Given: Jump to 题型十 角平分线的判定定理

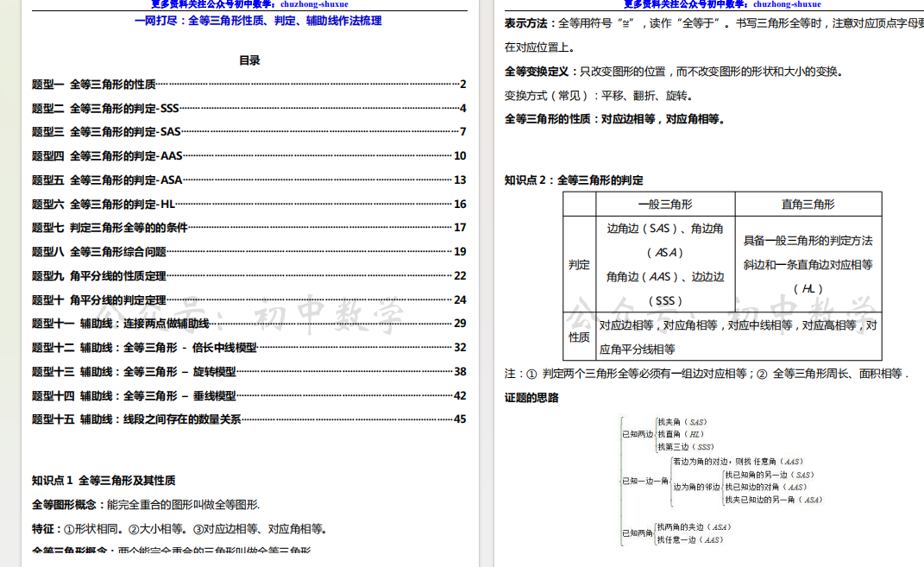Looking at the screenshot, I should point(248,300).
